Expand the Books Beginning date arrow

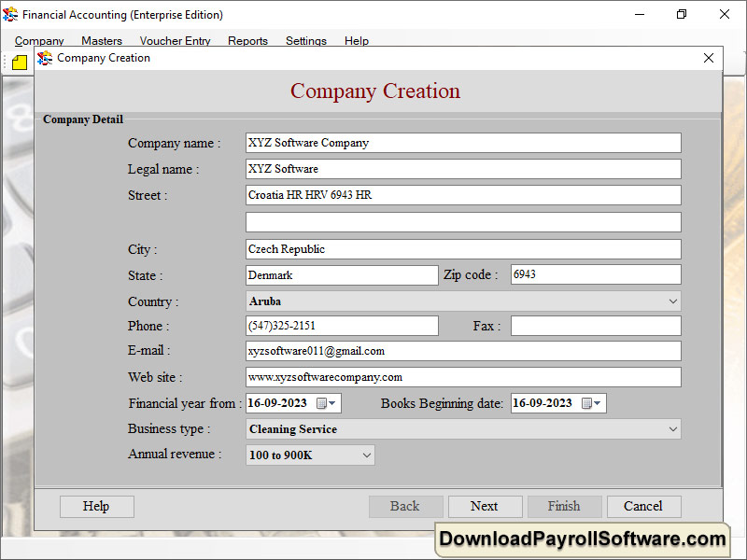click(x=599, y=403)
